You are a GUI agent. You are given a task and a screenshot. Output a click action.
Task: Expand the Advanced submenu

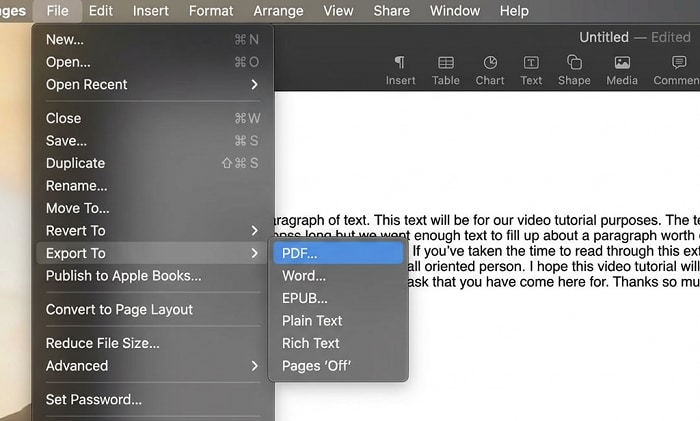(152, 366)
